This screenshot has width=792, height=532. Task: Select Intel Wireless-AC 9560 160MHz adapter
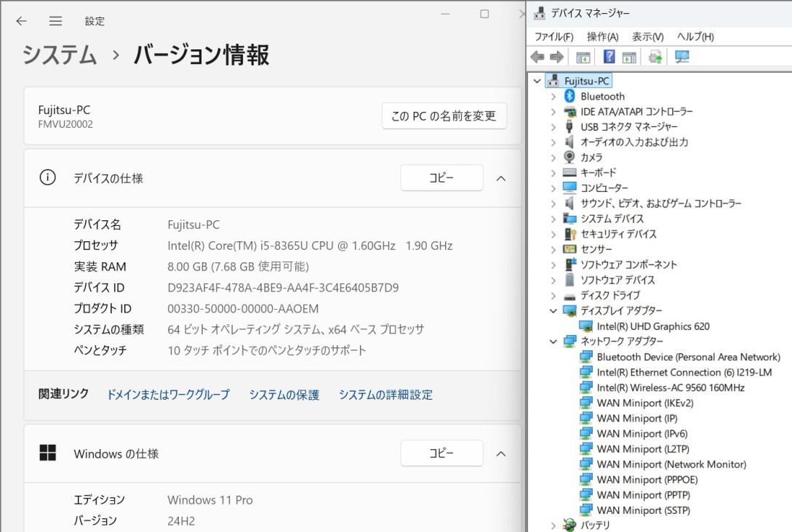[x=670, y=387]
